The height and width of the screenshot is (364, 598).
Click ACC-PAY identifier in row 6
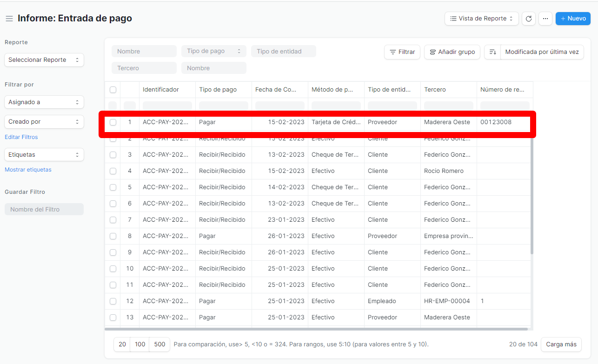point(167,204)
